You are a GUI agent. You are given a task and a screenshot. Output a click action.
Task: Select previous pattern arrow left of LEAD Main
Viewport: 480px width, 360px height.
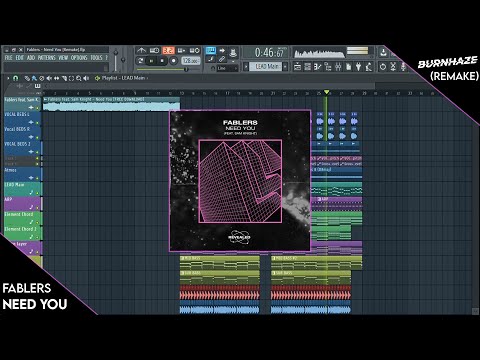pos(246,67)
